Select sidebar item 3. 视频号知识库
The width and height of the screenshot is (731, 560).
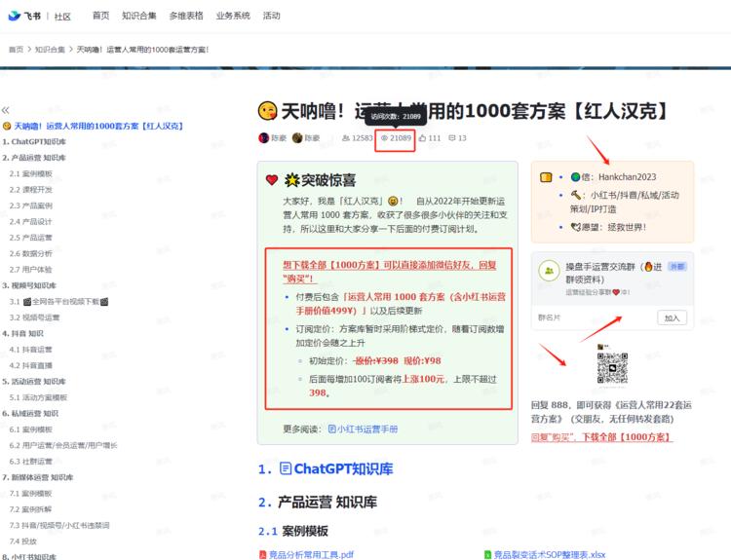pos(29,285)
